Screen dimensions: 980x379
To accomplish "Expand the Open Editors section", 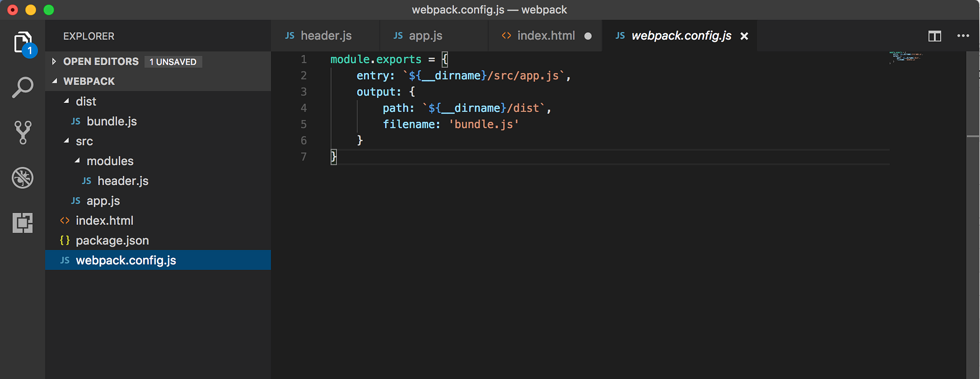I will click(x=54, y=62).
